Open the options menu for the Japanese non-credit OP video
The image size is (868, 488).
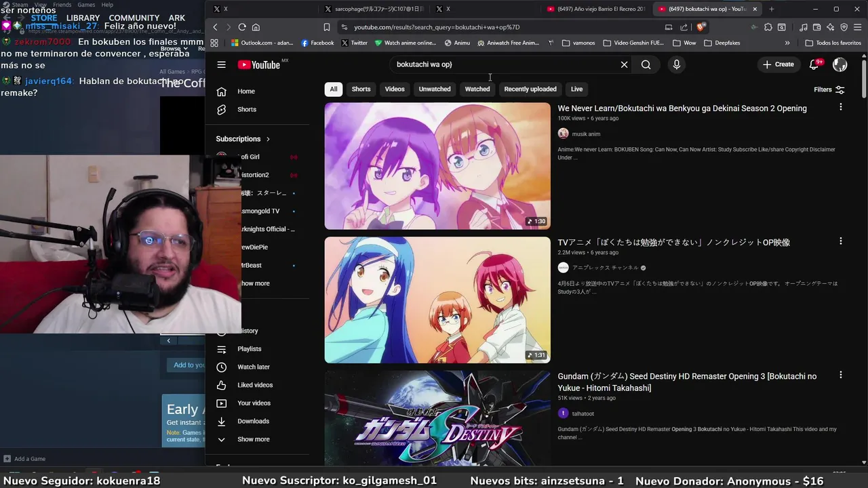841,241
